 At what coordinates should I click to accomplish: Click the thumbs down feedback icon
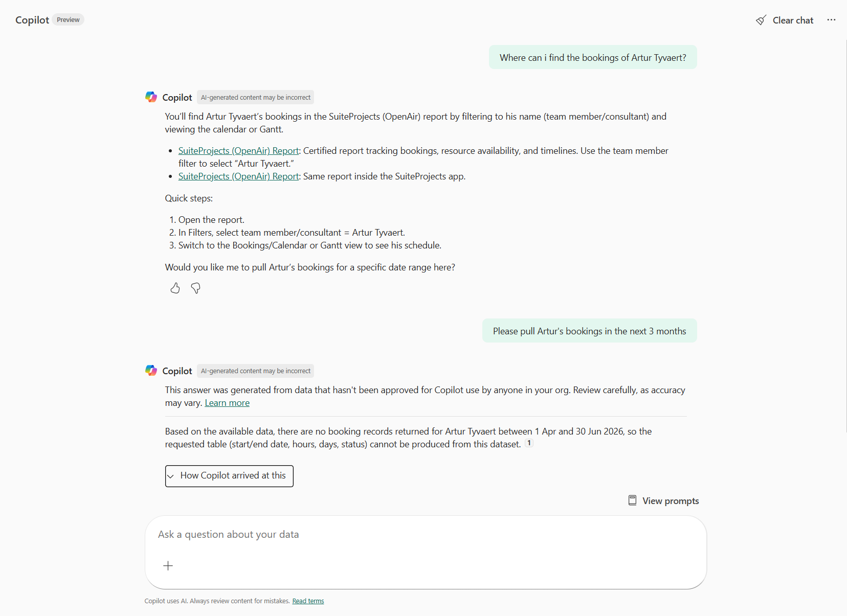pos(195,288)
